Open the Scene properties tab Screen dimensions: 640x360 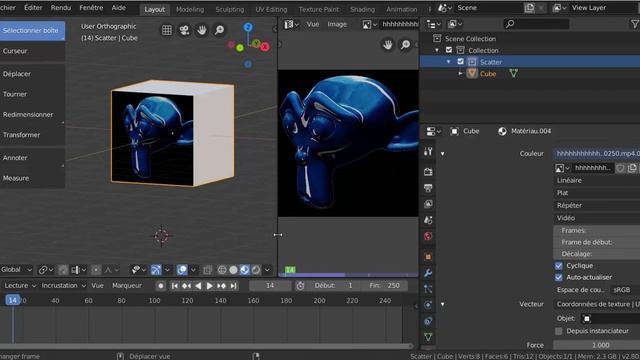point(428,220)
